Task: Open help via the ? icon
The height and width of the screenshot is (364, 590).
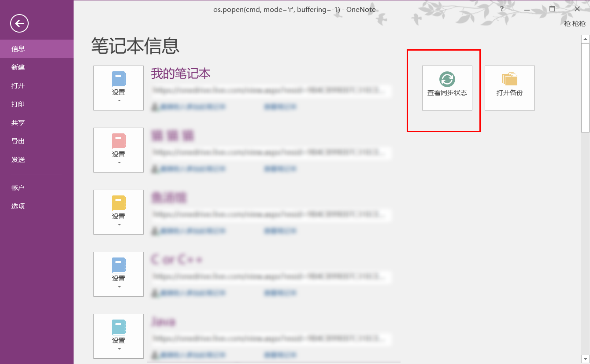Action: point(501,9)
